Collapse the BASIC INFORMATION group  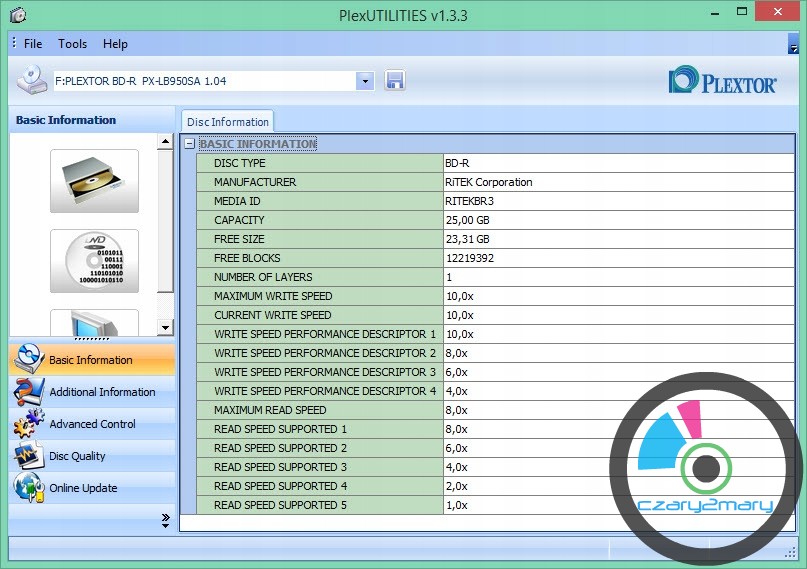[189, 144]
